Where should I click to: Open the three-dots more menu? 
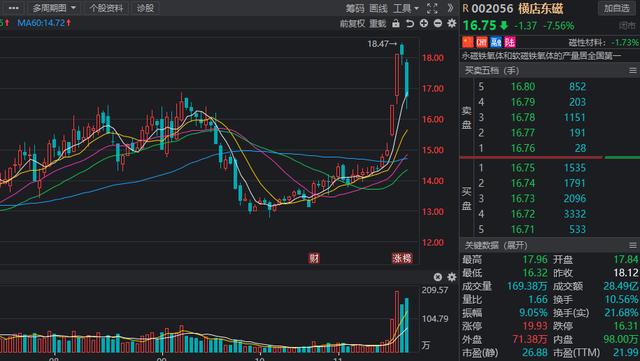tap(13, 8)
